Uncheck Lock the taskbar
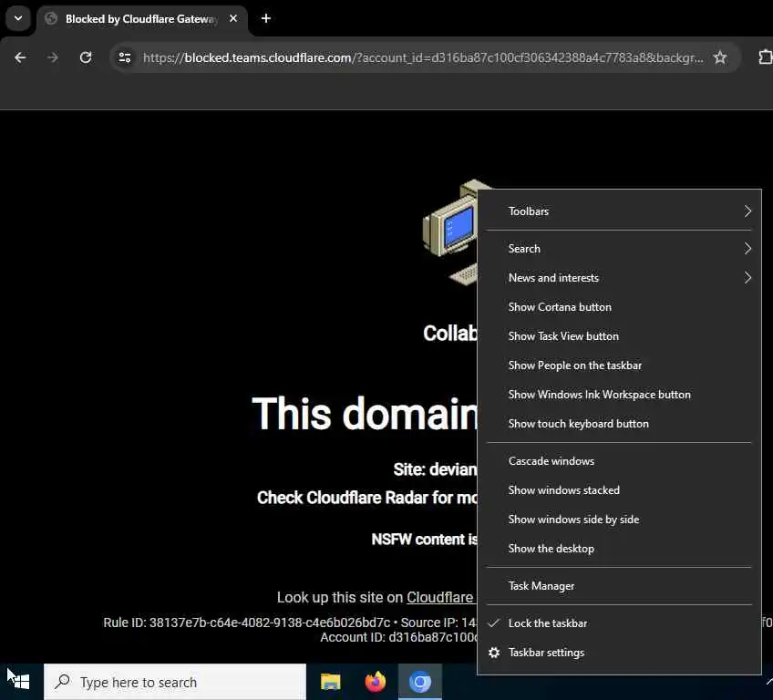Viewport: 773px width, 700px height. click(619, 623)
